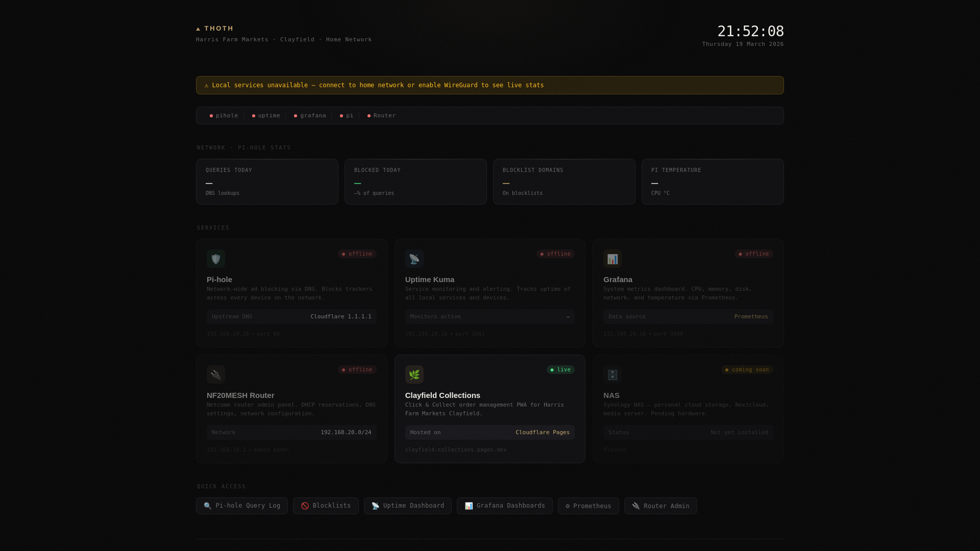Click the clayfield-collections.pages.dev address
The width and height of the screenshot is (980, 551).
(x=456, y=450)
